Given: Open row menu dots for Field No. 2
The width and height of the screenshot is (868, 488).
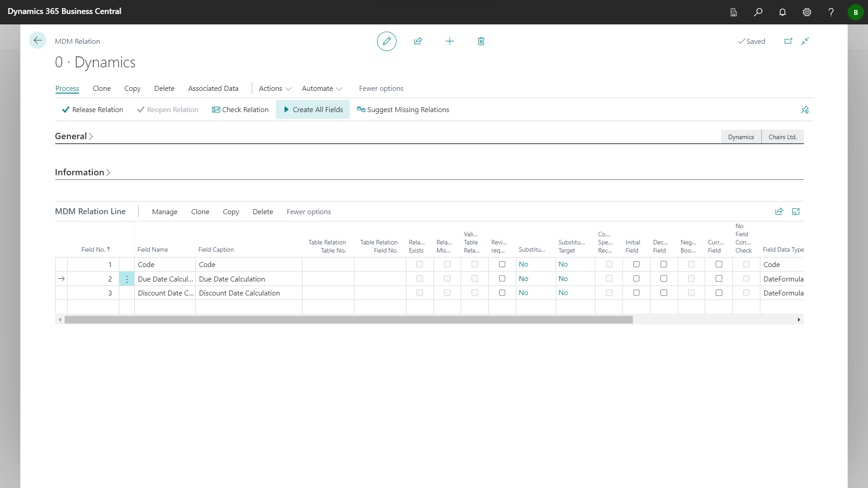Looking at the screenshot, I should (127, 279).
